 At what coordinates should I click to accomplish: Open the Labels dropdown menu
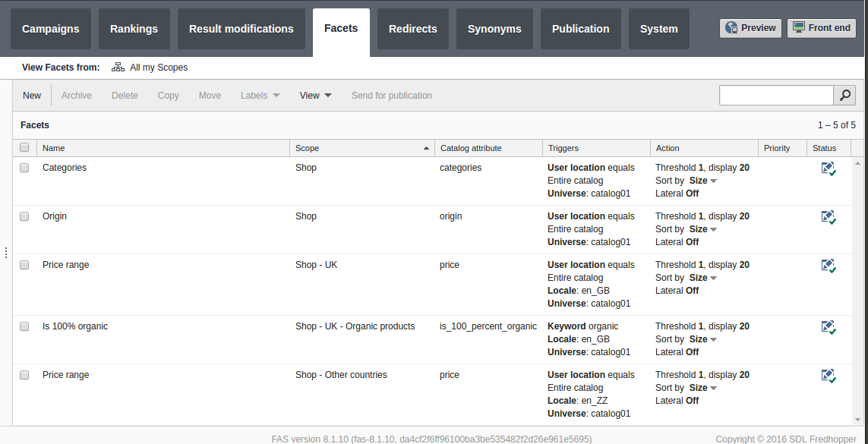pos(260,95)
